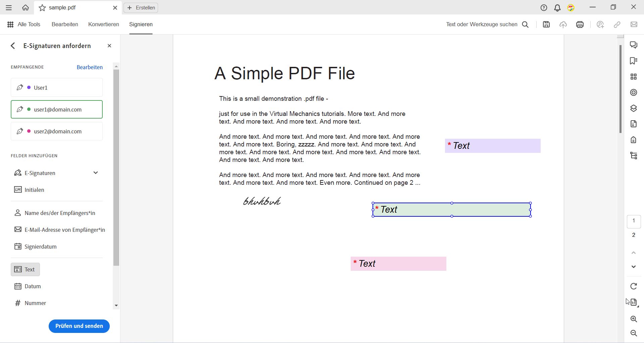Screen dimensions: 644x343
Task: Open the model tree panel icon
Action: click(634, 156)
